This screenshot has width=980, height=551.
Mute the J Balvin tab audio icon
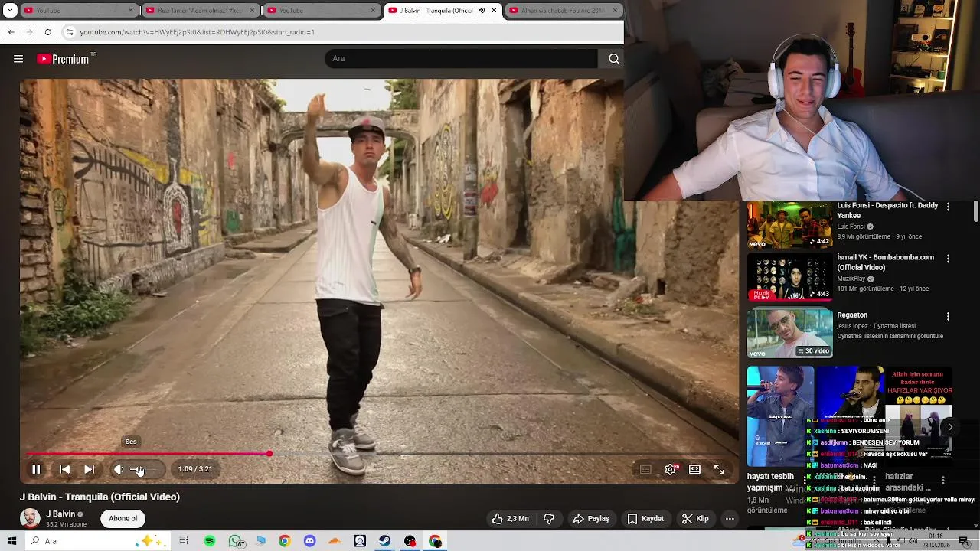click(482, 11)
